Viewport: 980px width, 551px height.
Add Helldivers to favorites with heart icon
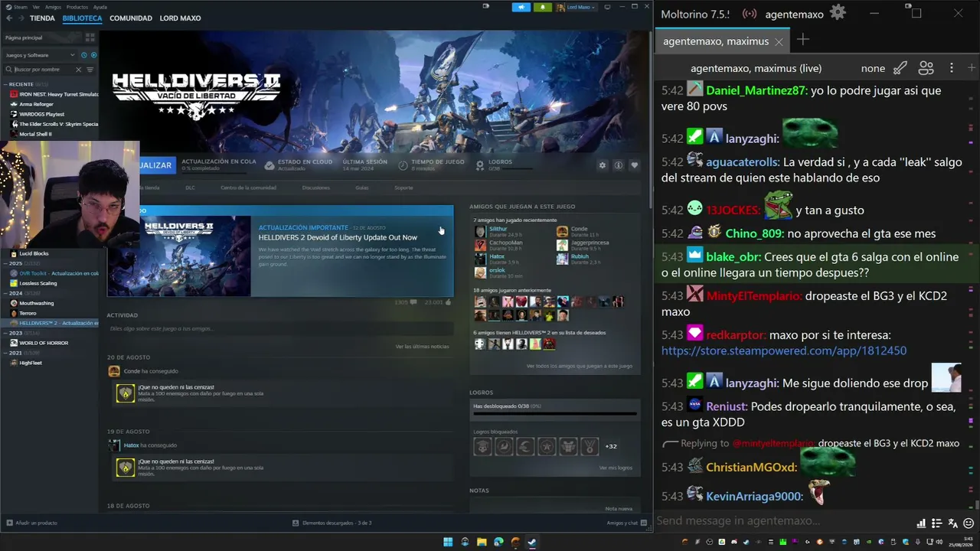click(634, 165)
